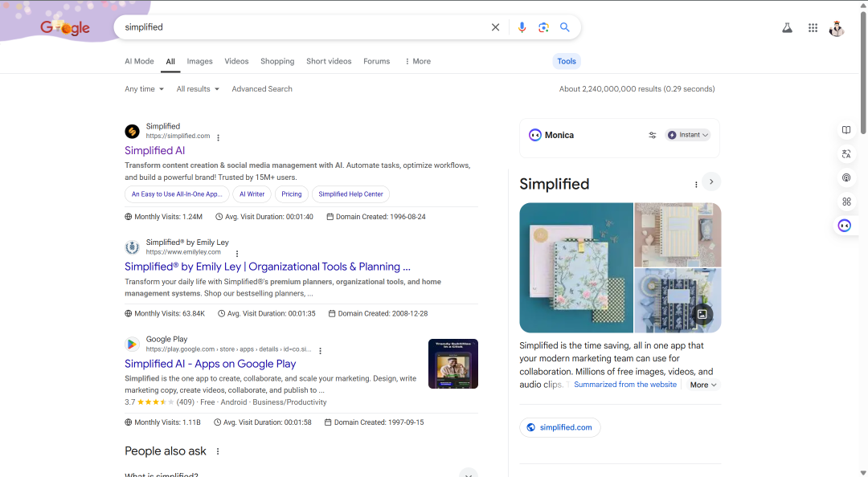Clear the search box with X icon
Screen dimensions: 868x477
click(495, 27)
